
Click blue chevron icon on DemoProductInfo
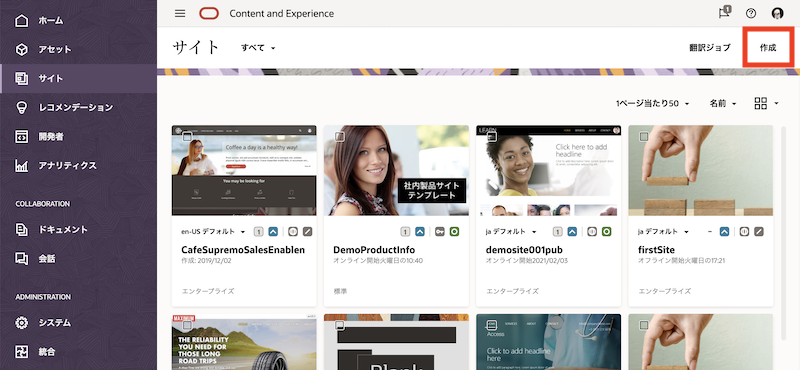[x=420, y=232]
